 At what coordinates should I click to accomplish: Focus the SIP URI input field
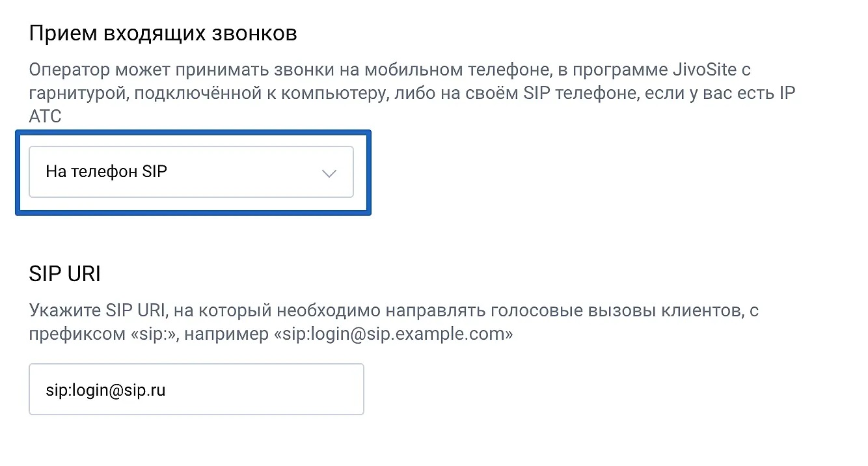(x=196, y=389)
